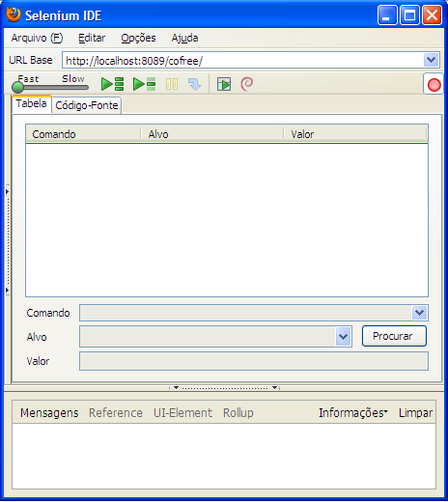Show the UI-Element tab
The height and width of the screenshot is (502, 448).
182,412
